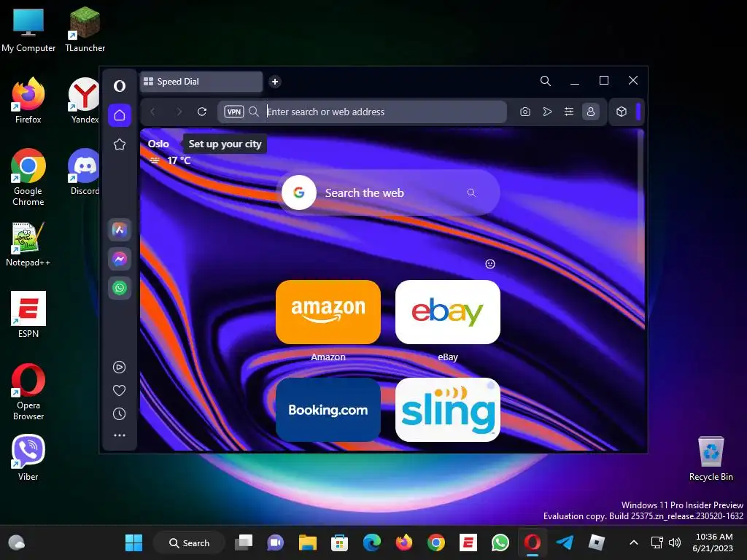Open the Player icon in Opera sidebar
This screenshot has width=747, height=560.
point(119,367)
